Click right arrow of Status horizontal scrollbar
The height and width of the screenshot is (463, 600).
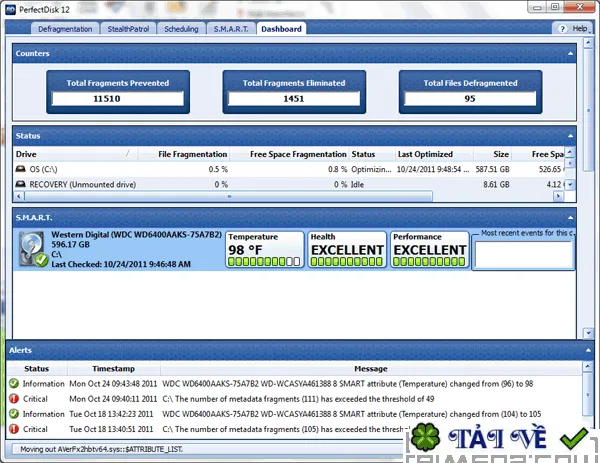click(x=558, y=196)
